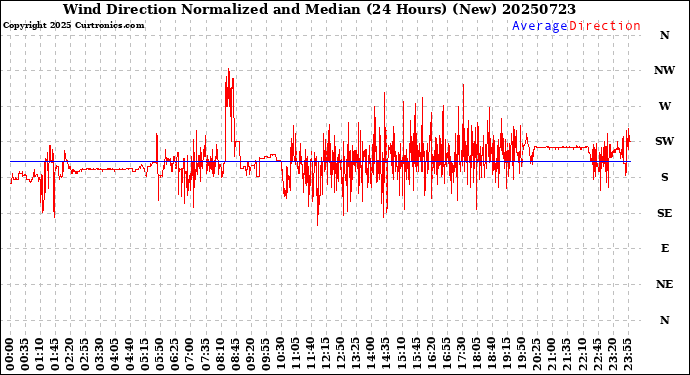Click the 09:20 time label
This screenshot has height=375, width=690.
click(x=251, y=354)
